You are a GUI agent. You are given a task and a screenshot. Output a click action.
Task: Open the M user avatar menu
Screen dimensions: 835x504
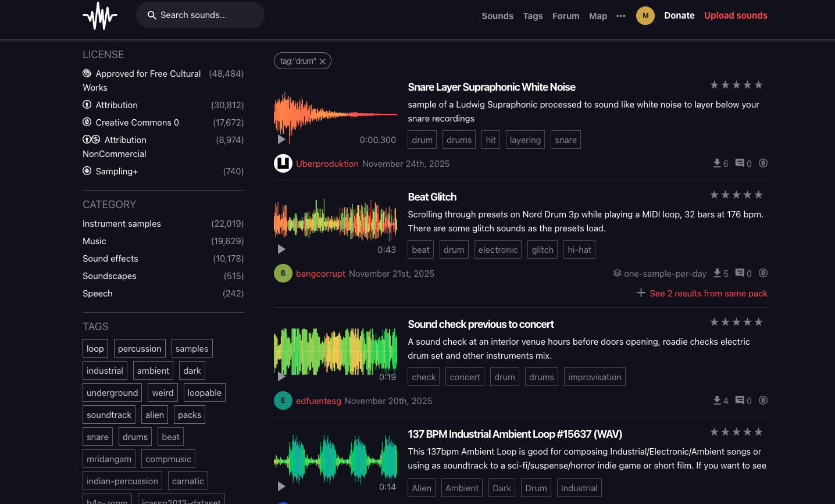pyautogui.click(x=645, y=16)
